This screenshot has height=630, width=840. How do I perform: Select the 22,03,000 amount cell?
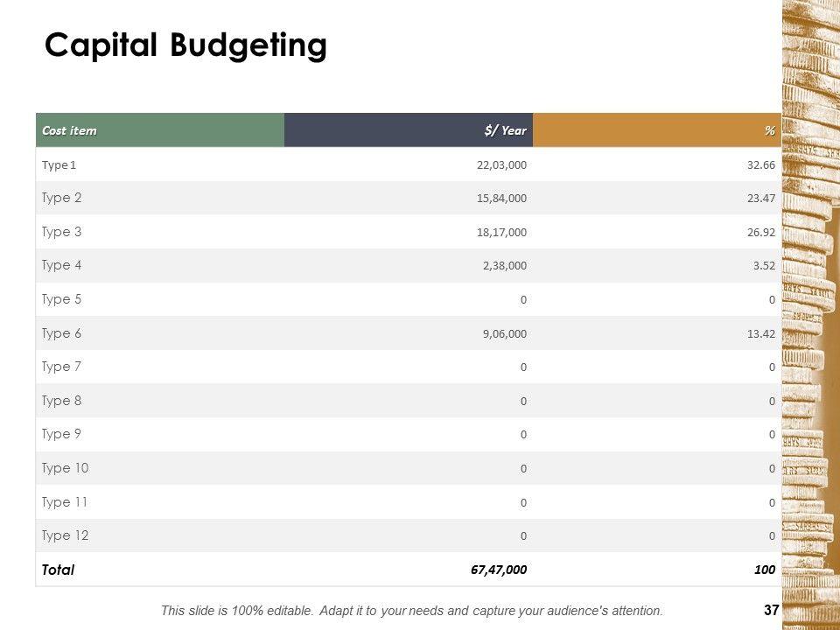tap(502, 164)
